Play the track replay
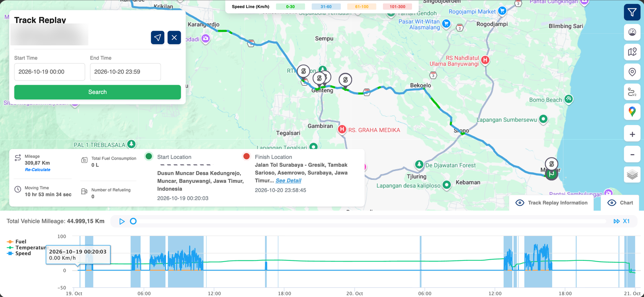This screenshot has height=297, width=644. (x=122, y=221)
